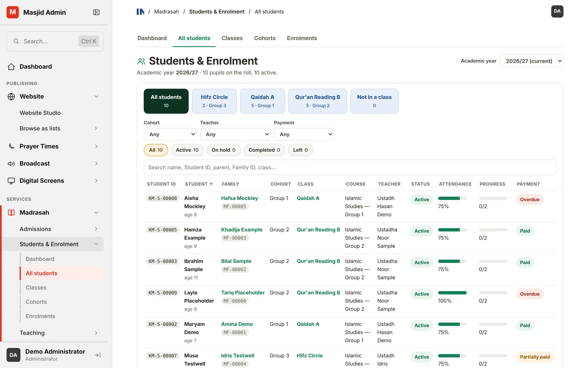Select the Active 10 status filter chip
The height and width of the screenshot is (368, 588).
click(187, 150)
